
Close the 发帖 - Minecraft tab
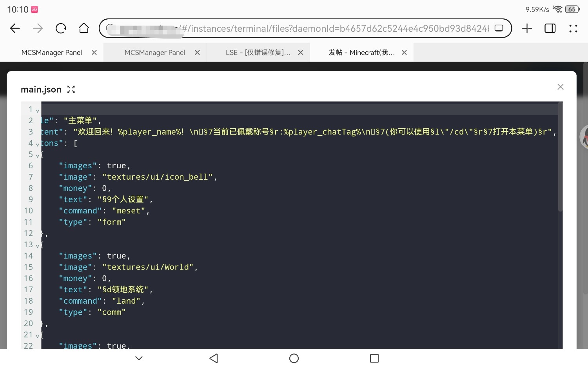[404, 53]
